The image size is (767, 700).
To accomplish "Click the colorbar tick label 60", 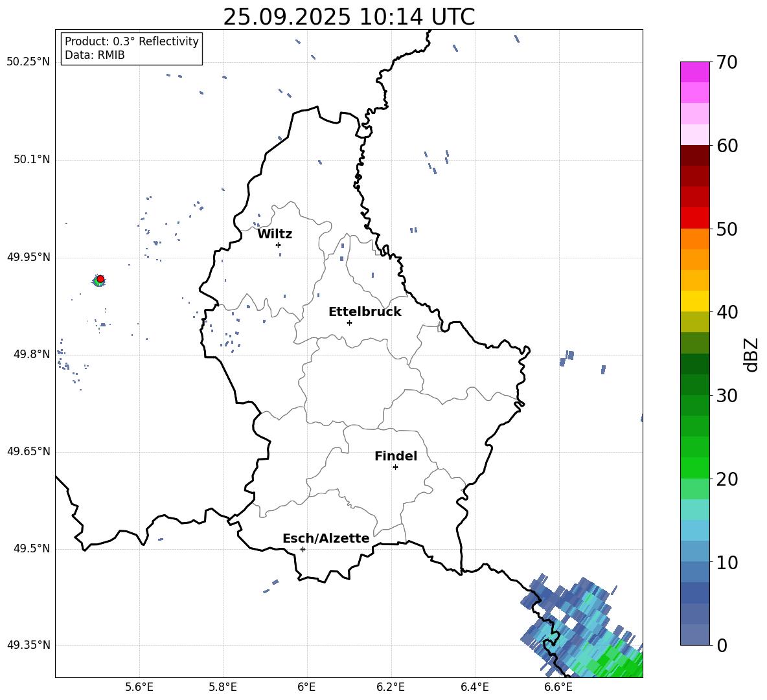I will coord(727,146).
